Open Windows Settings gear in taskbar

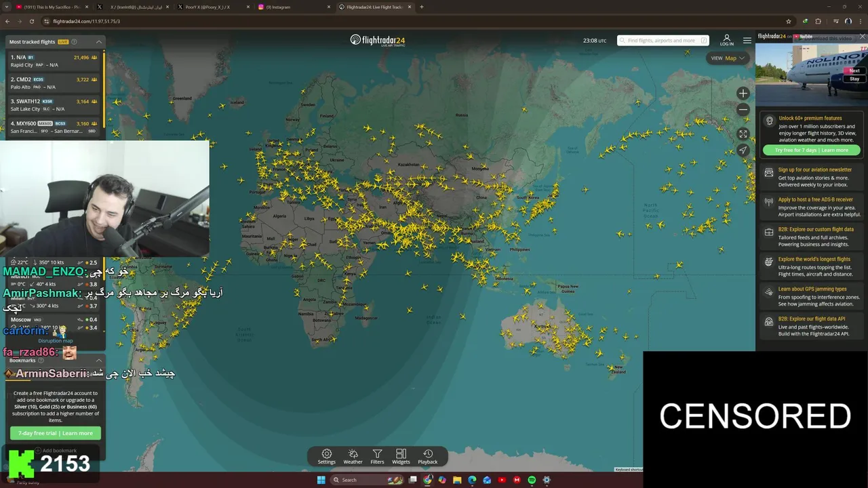point(547,480)
